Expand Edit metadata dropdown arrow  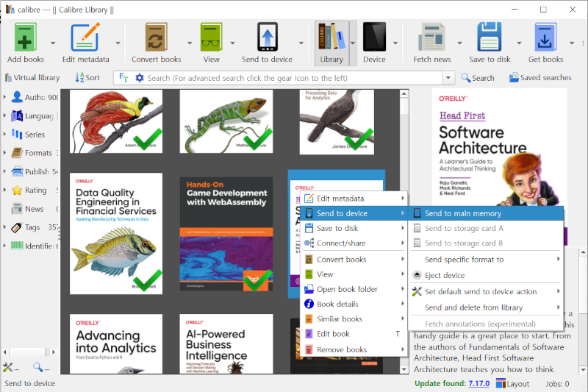118,43
